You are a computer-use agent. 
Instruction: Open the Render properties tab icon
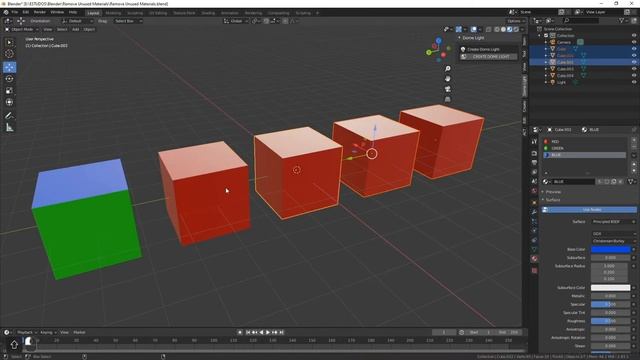[534, 153]
